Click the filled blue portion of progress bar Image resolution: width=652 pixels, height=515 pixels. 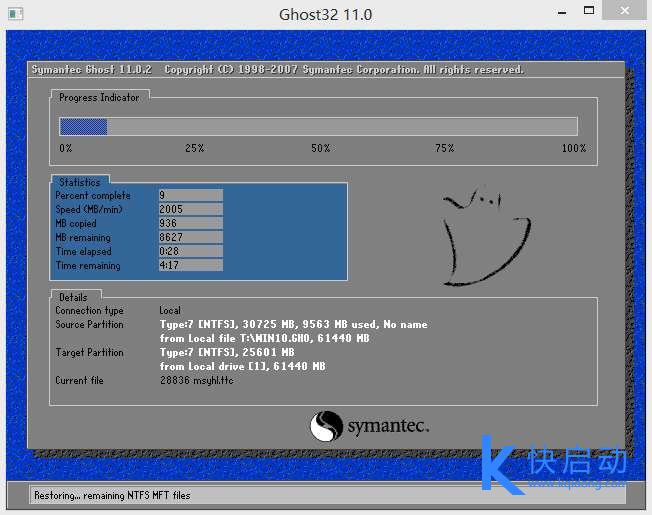[83, 127]
